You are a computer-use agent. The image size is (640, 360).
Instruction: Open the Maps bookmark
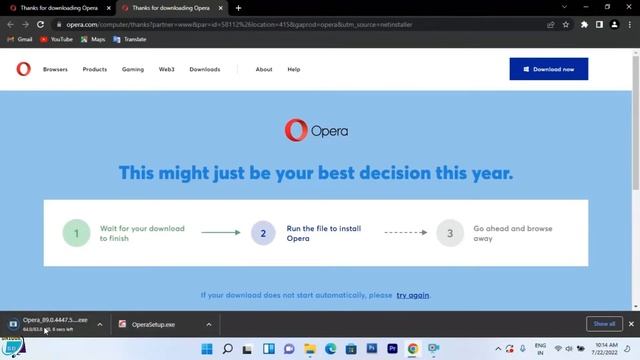pyautogui.click(x=93, y=39)
